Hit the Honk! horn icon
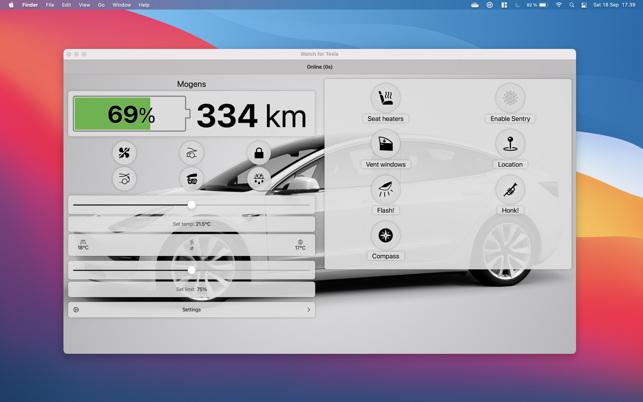The height and width of the screenshot is (402, 643). click(510, 190)
